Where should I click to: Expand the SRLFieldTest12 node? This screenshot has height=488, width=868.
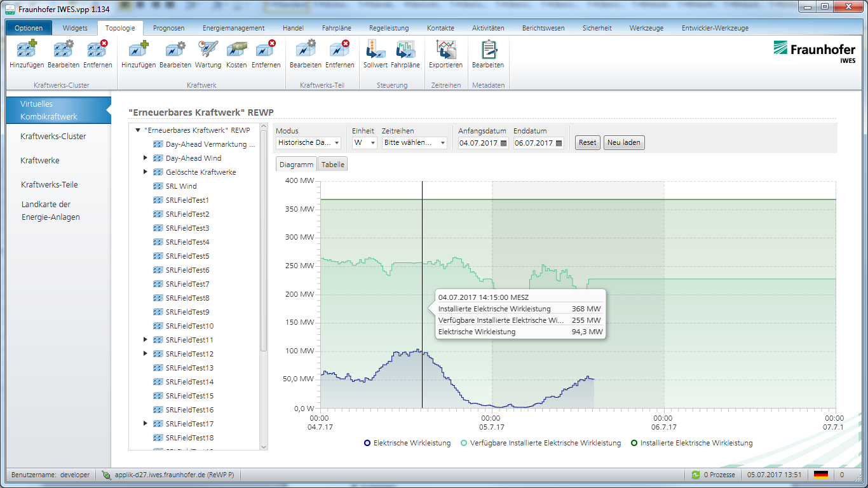point(146,354)
